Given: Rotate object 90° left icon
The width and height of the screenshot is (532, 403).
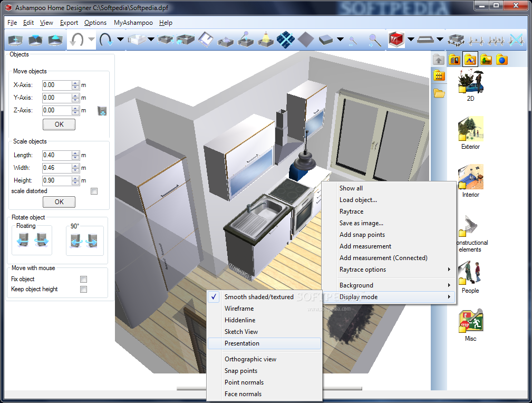Looking at the screenshot, I should click(x=76, y=241).
